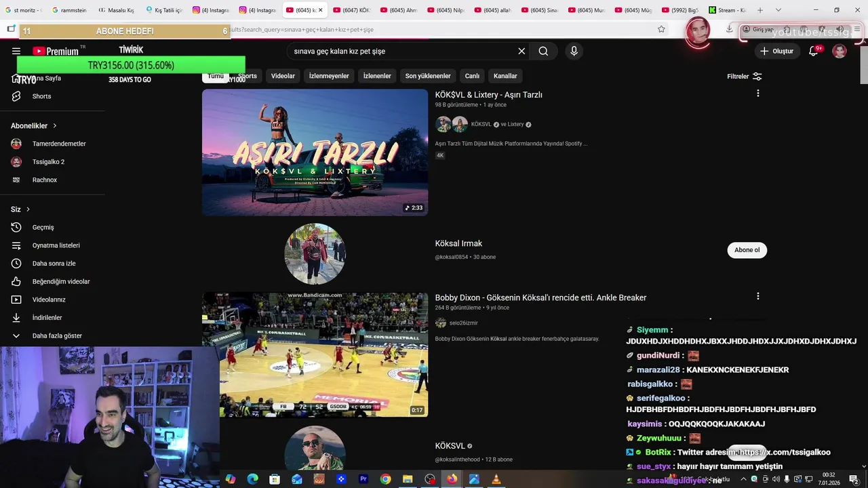Select the Shorts filter chip
The width and height of the screenshot is (868, 488).
point(248,76)
